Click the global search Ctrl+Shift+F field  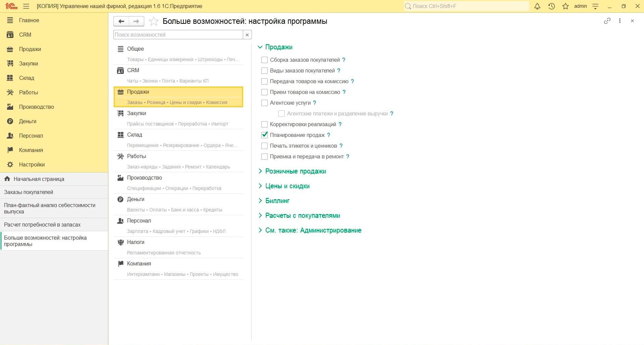coord(466,6)
